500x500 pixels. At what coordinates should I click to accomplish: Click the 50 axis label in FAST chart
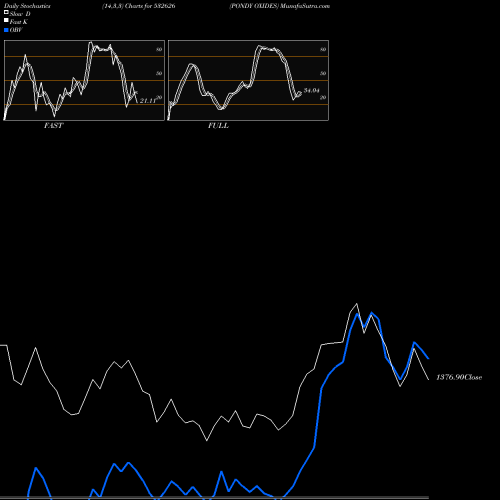point(159,73)
